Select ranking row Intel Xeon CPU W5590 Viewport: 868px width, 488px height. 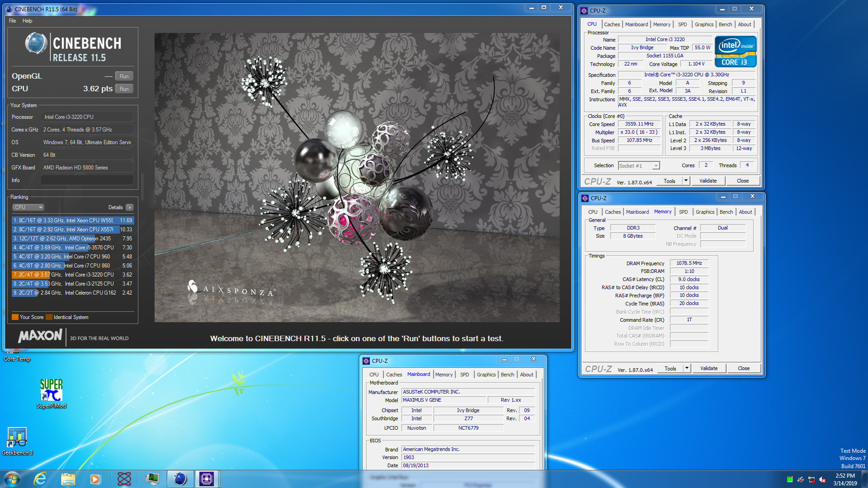point(72,221)
